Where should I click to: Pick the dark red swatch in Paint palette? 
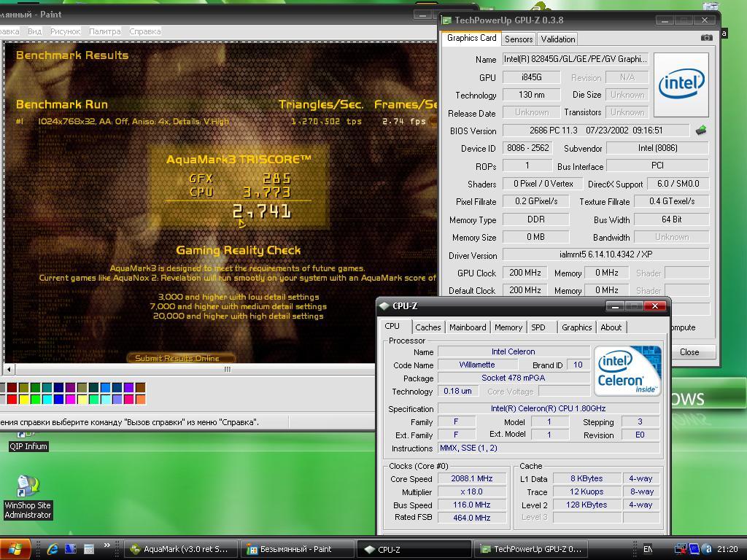click(12, 387)
